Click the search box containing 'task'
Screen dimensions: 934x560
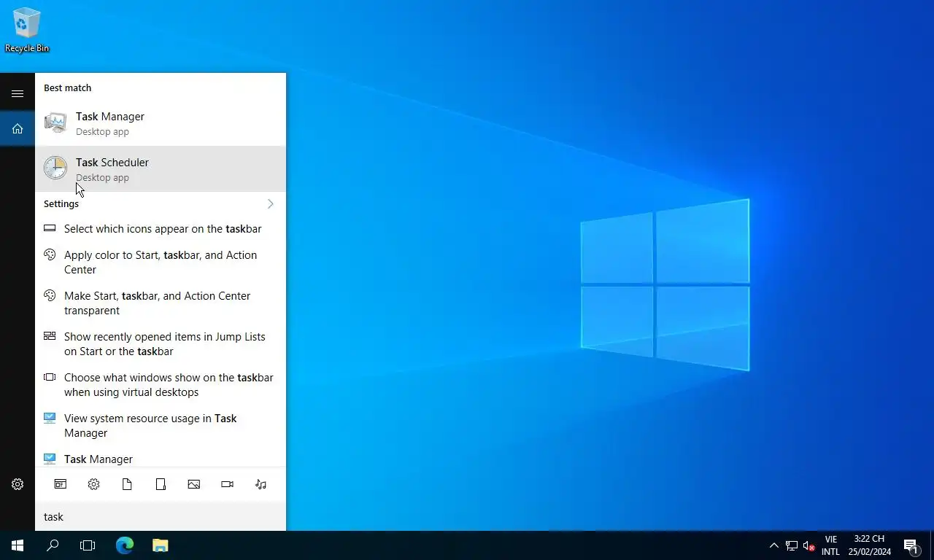(x=161, y=516)
